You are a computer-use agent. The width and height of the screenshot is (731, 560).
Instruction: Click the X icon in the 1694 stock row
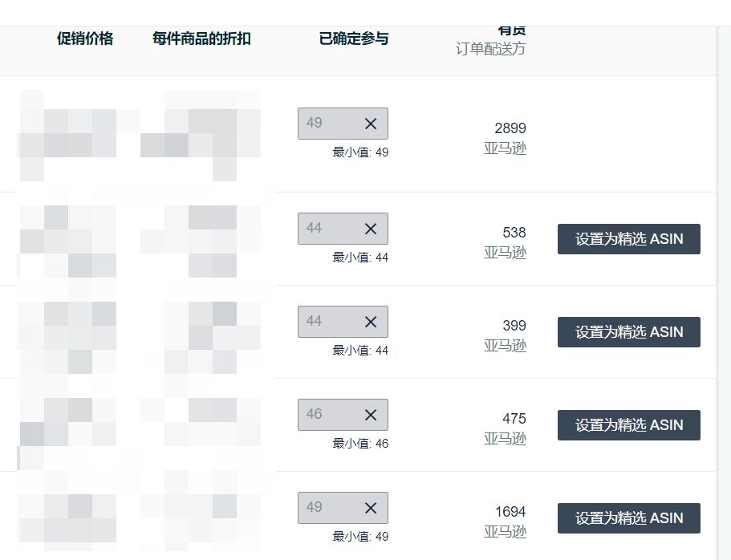371,508
